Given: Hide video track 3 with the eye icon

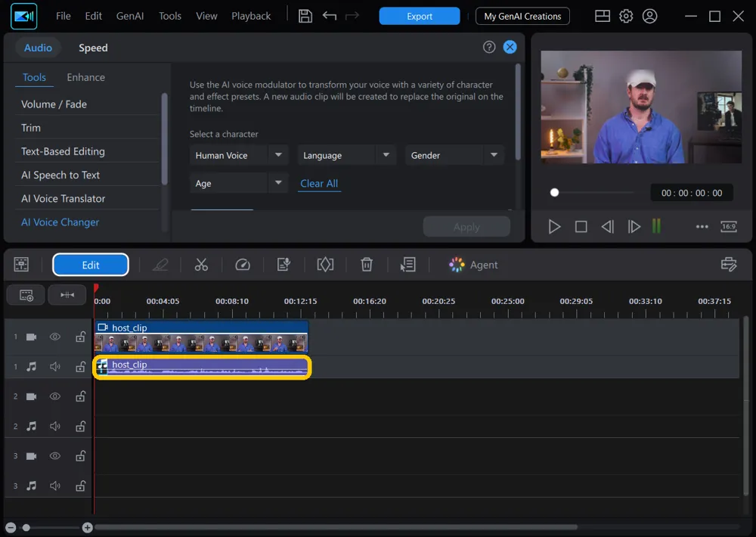Looking at the screenshot, I should (55, 456).
